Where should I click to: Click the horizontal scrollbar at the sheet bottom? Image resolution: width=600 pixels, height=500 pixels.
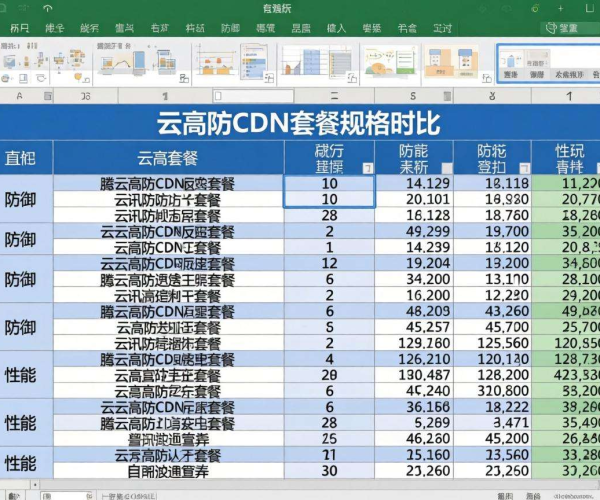(318, 484)
